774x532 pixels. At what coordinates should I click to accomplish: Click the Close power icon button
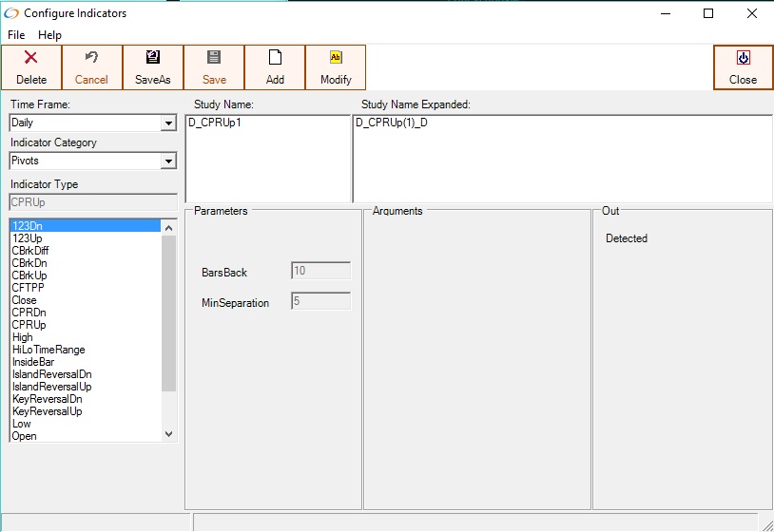(743, 58)
